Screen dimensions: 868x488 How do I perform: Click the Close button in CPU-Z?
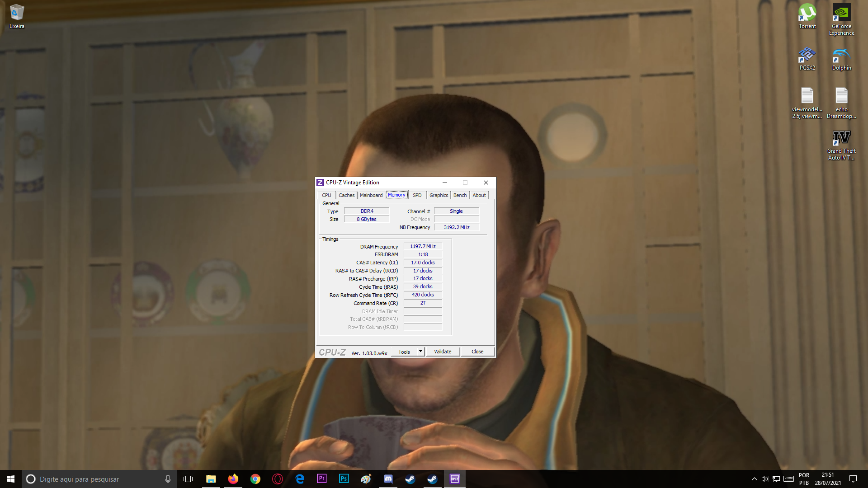click(x=477, y=352)
